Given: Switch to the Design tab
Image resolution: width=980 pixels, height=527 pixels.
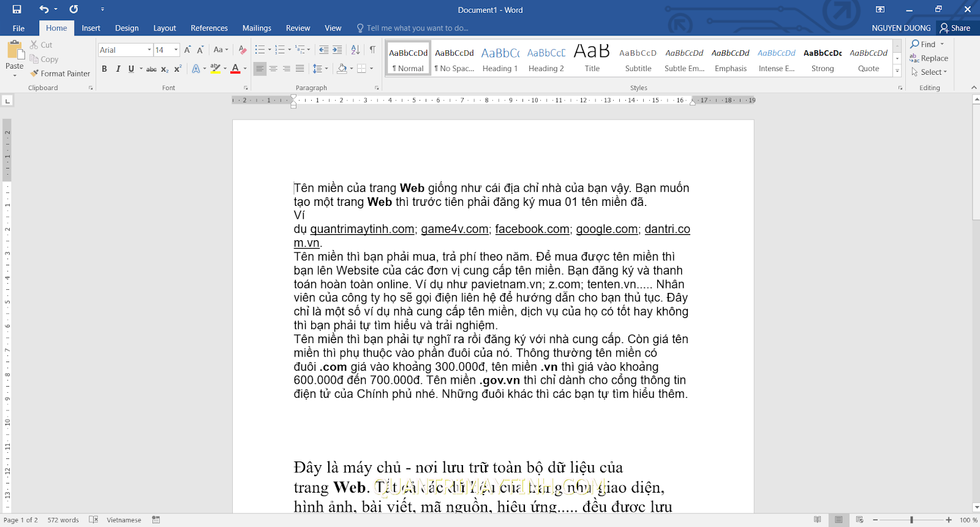Looking at the screenshot, I should (127, 28).
